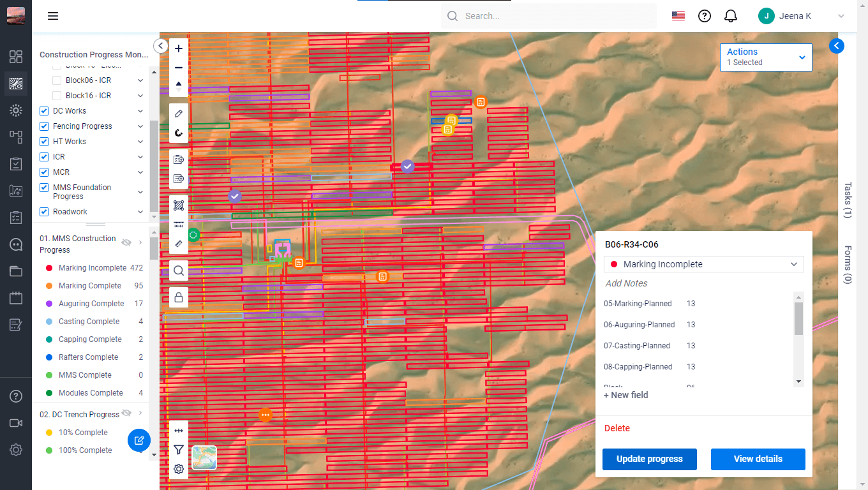Click the Auguring Complete purple legend dot

click(49, 304)
